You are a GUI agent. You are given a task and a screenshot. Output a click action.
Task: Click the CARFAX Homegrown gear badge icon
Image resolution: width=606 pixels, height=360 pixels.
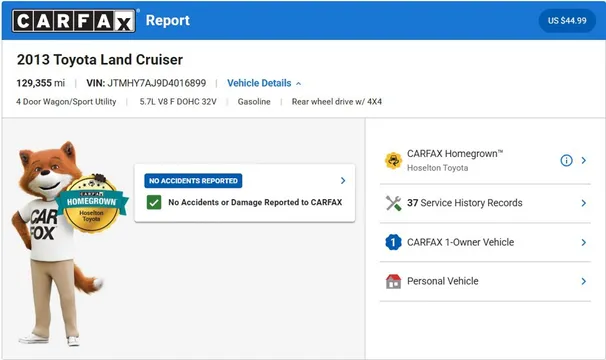tap(393, 160)
